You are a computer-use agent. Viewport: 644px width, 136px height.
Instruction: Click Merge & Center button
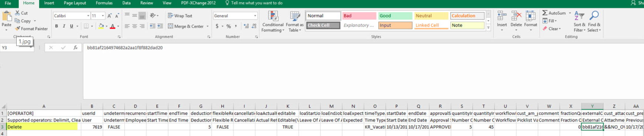[186, 26]
